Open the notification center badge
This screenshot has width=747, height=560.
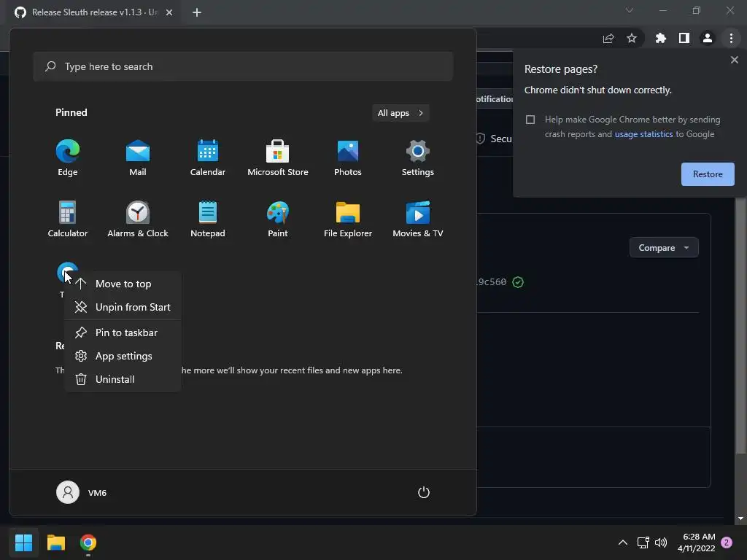click(x=727, y=542)
